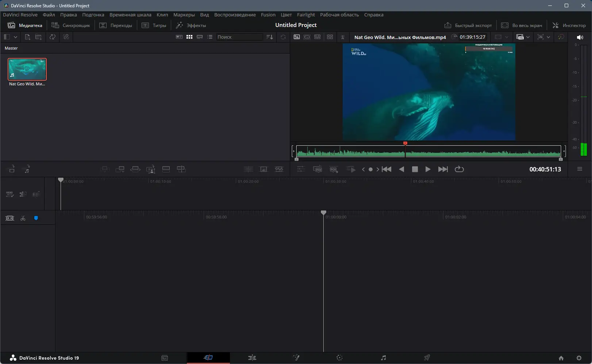Jump to the first frame button
This screenshot has width=592, height=364.
click(x=387, y=169)
